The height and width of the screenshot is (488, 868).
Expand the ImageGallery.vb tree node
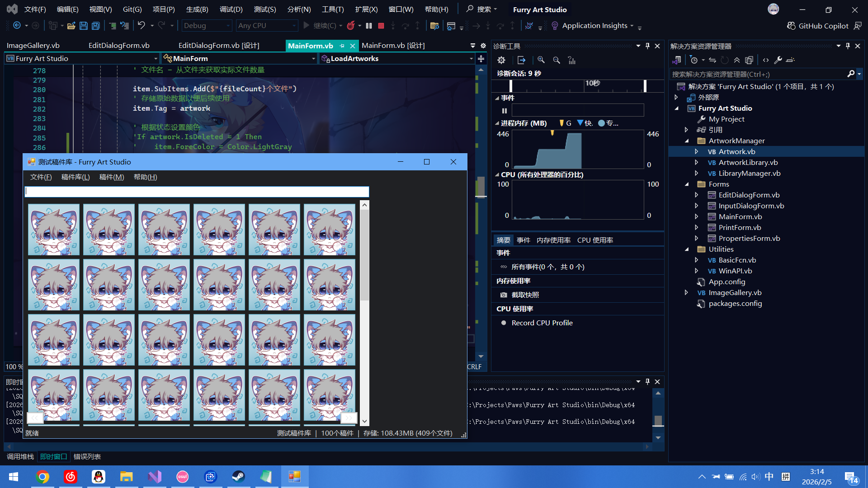click(686, 293)
